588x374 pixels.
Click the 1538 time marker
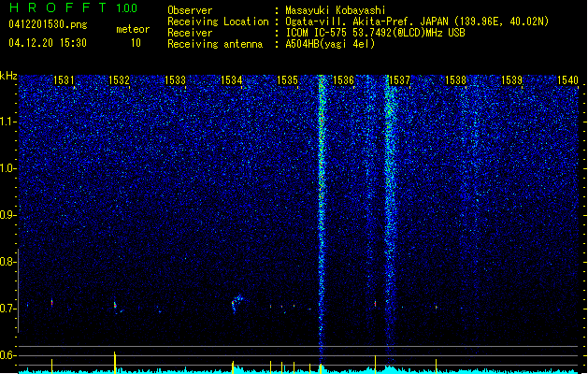coord(455,80)
